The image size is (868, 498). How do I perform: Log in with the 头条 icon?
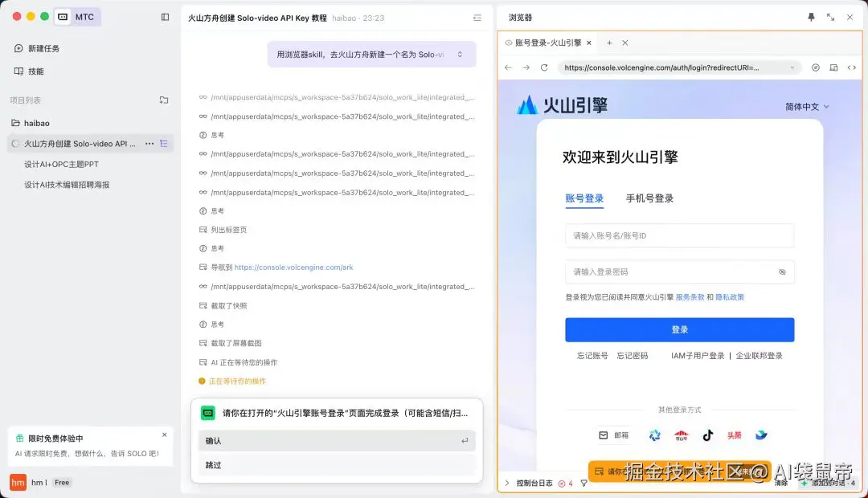tap(735, 435)
